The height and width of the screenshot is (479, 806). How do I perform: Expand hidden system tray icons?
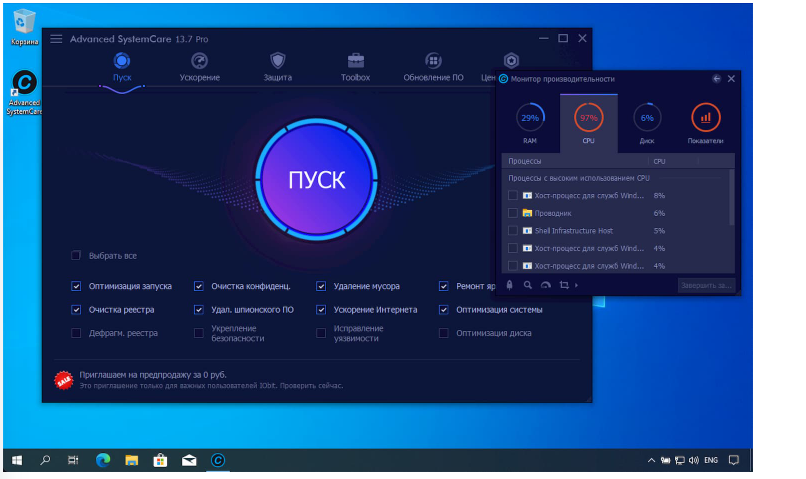tap(651, 460)
